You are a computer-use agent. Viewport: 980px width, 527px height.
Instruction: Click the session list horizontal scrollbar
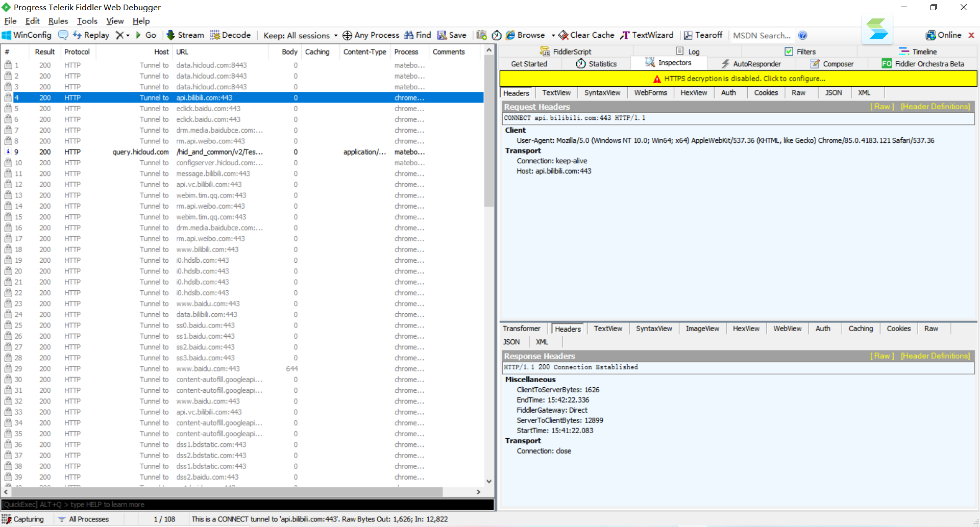point(228,492)
